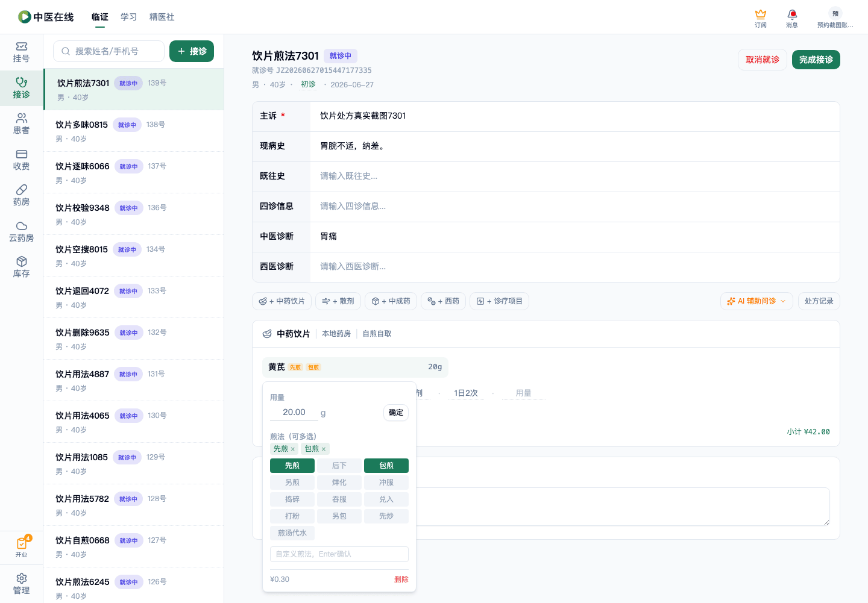The height and width of the screenshot is (603, 868).
Task: Click the 中药饮片 section mortar icon
Action: [x=267, y=334]
